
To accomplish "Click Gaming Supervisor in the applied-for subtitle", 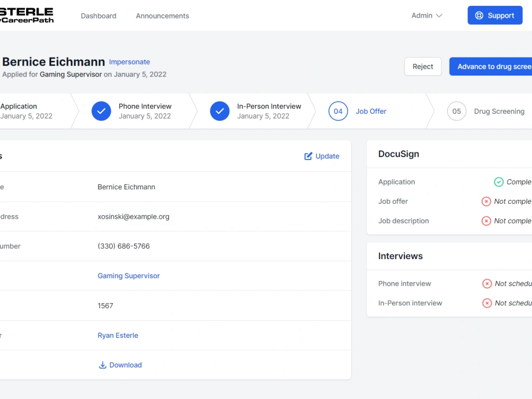I will (71, 74).
